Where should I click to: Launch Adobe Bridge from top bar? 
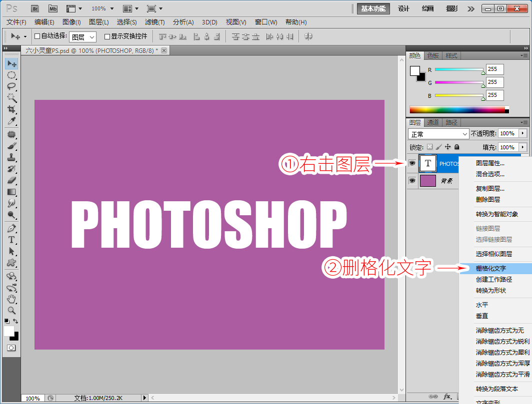(x=35, y=9)
